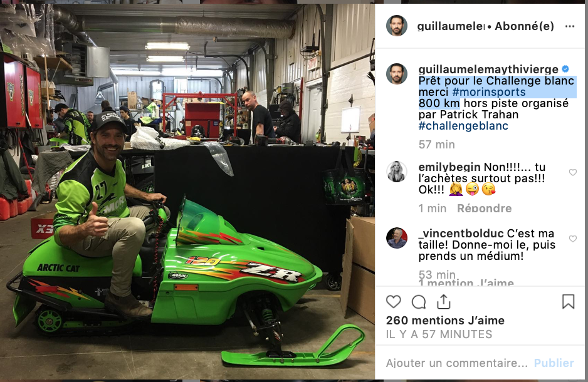588x382 pixels.
Task: Click the verified badge next to guillaumelemaythivierge
Action: [x=565, y=69]
